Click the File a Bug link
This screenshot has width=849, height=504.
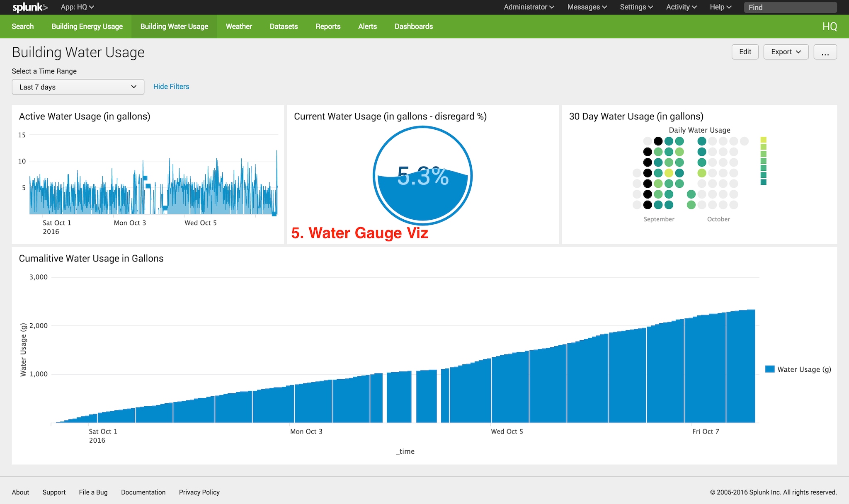93,492
